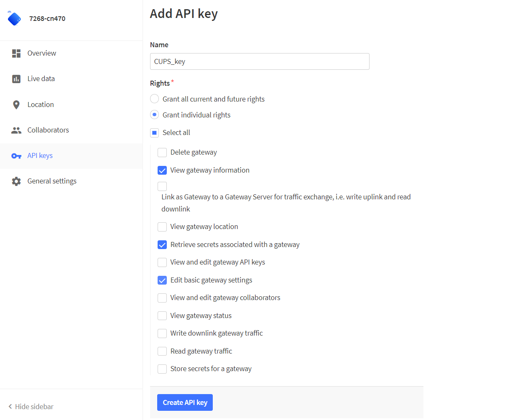
Task: Enable the Delete gateway right
Action: [162, 153]
